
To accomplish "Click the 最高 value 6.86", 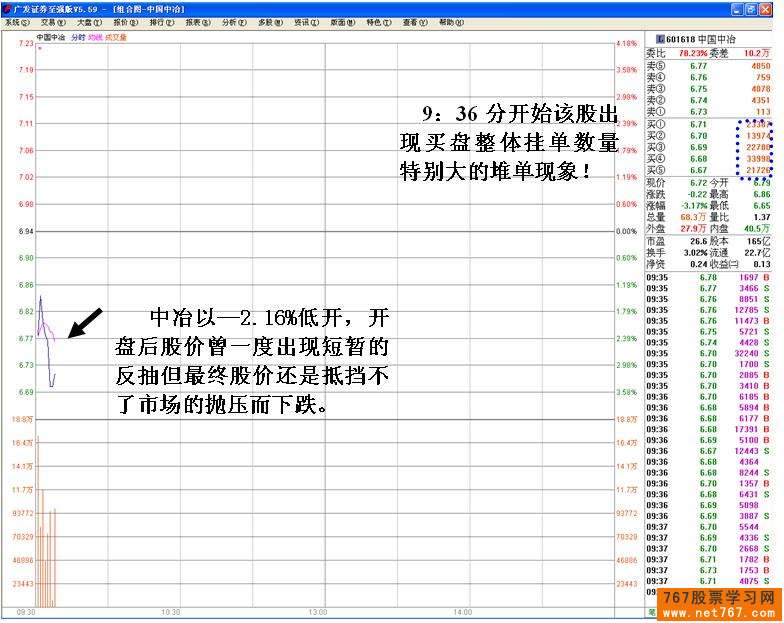I will pyautogui.click(x=762, y=194).
